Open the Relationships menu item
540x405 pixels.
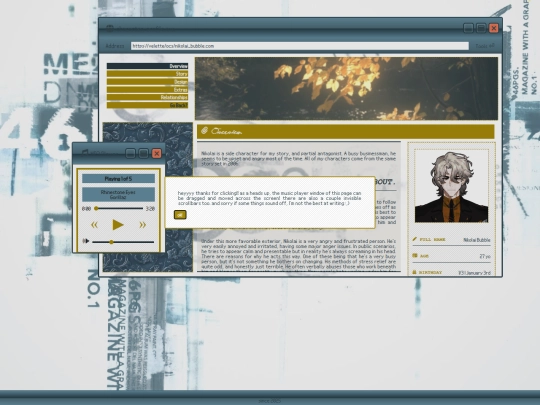click(x=147, y=97)
